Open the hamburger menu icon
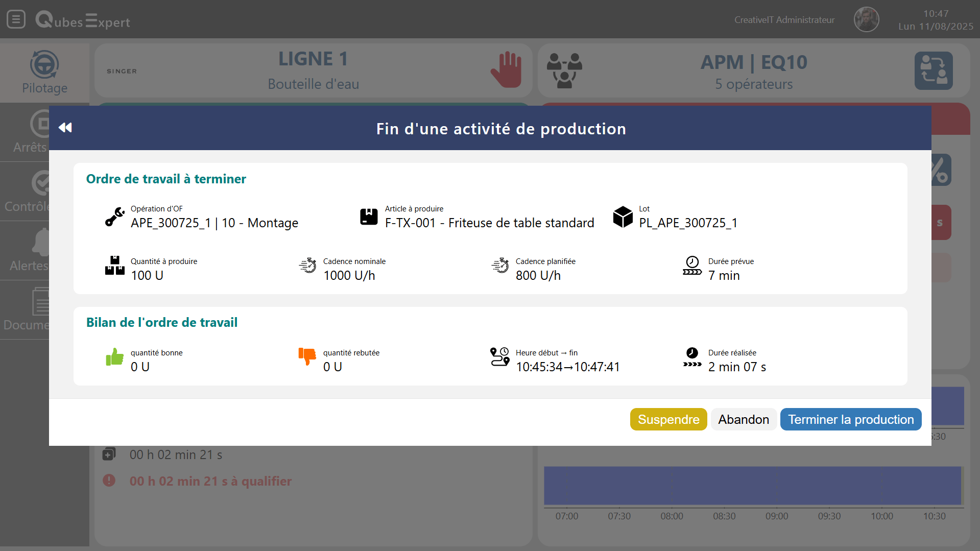980x551 pixels. (16, 19)
